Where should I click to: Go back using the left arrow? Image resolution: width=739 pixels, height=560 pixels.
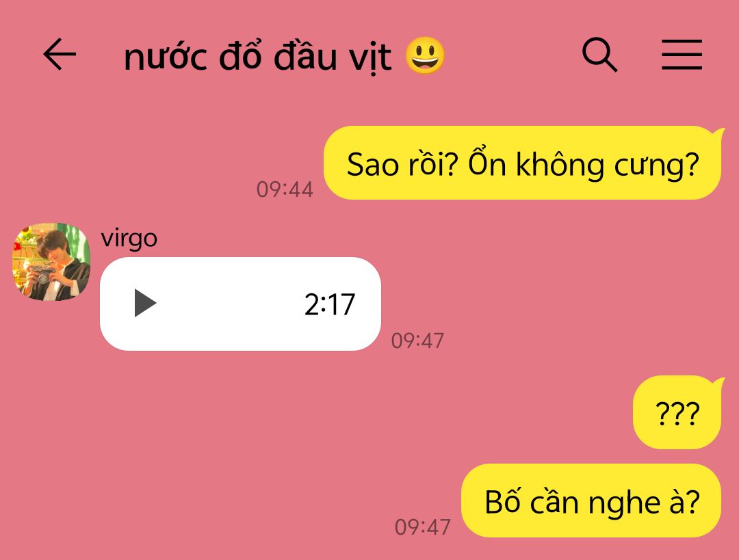[60, 55]
